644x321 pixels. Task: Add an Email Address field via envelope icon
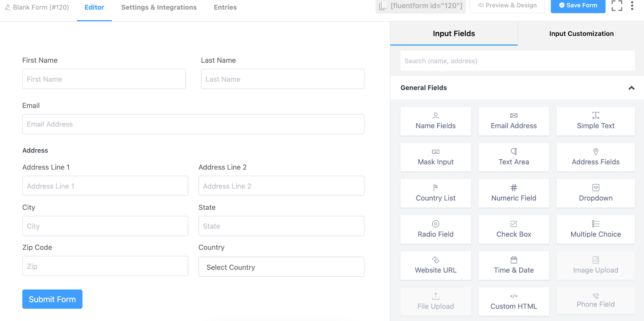[514, 115]
